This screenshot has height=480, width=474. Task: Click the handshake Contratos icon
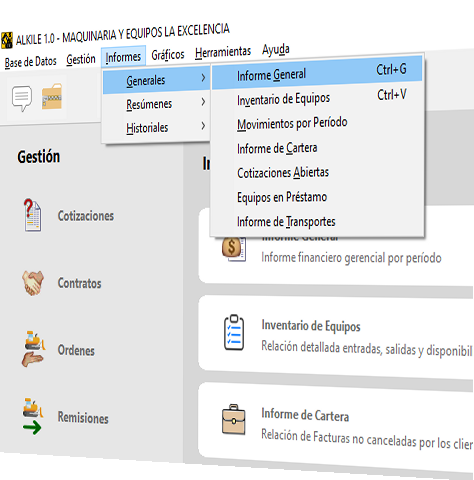coord(33,283)
